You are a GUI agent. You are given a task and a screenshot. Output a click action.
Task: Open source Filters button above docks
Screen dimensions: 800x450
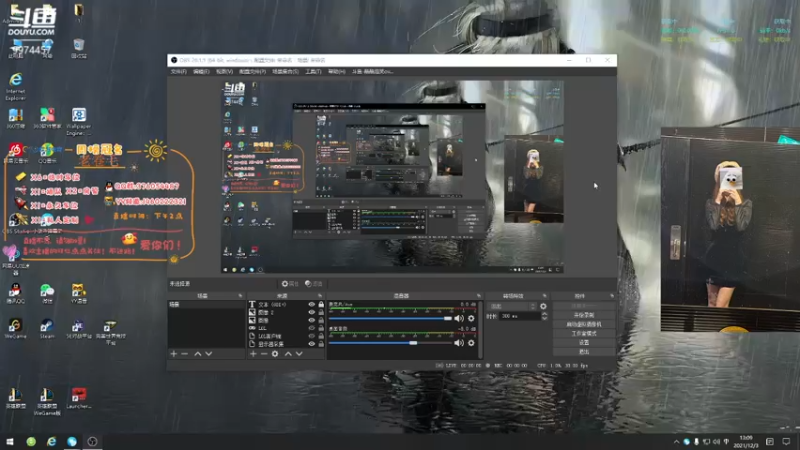point(314,284)
